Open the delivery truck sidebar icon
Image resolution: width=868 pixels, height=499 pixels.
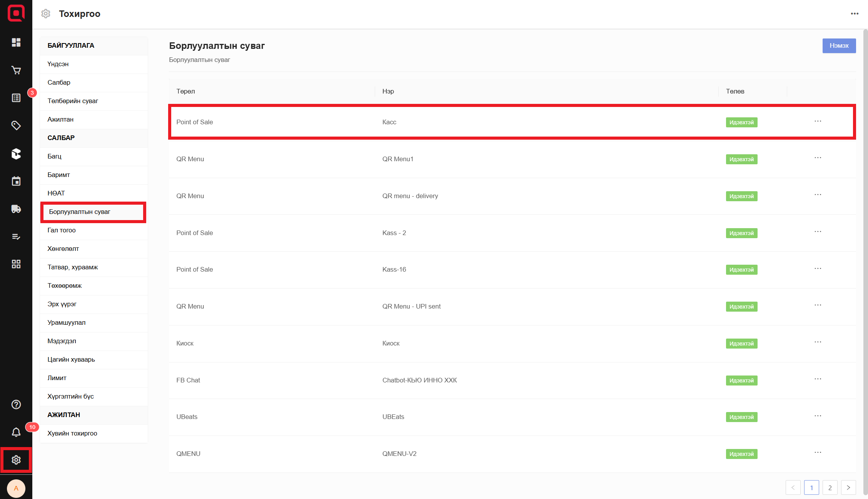(16, 209)
